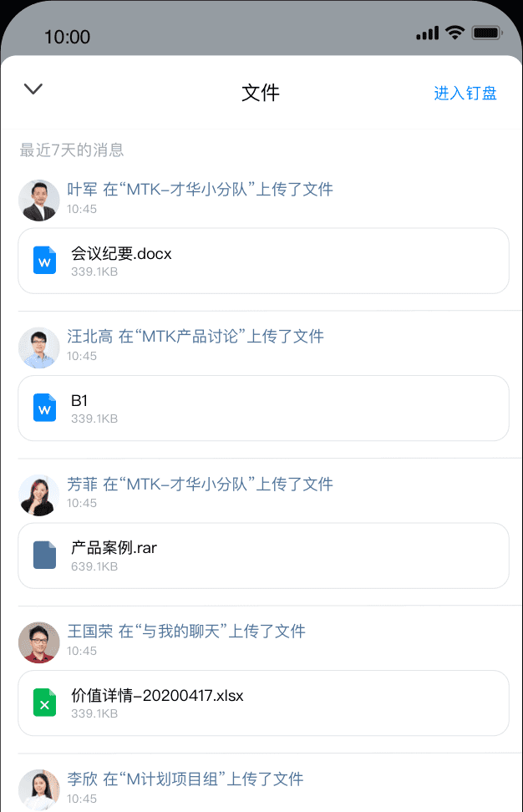523x812 pixels.
Task: Tap the battery status icon
Action: click(x=485, y=33)
